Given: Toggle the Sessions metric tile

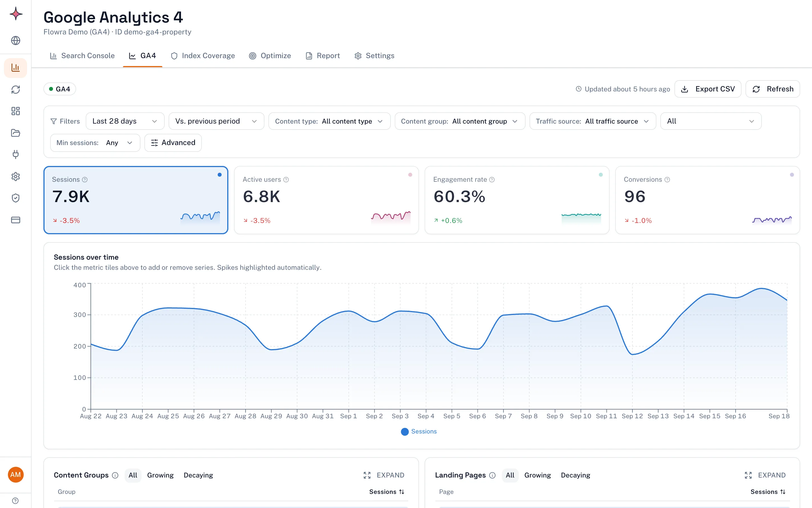Looking at the screenshot, I should (x=136, y=200).
